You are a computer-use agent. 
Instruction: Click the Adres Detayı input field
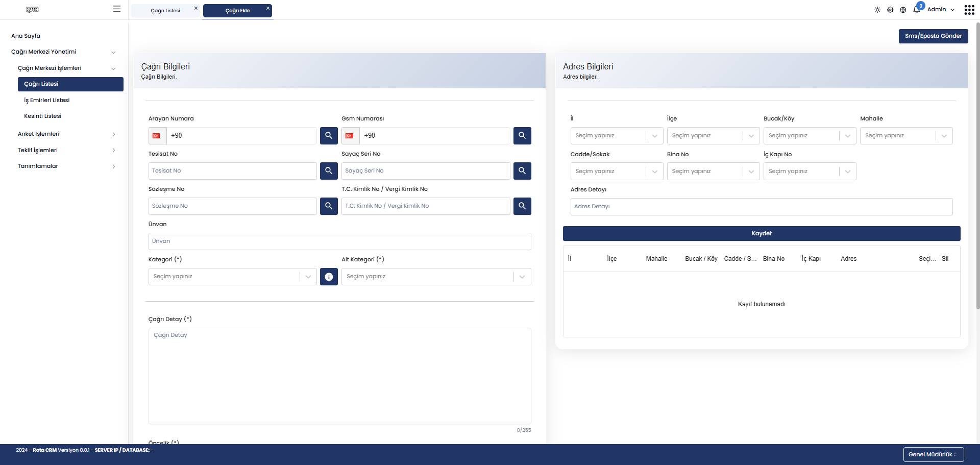click(x=762, y=207)
